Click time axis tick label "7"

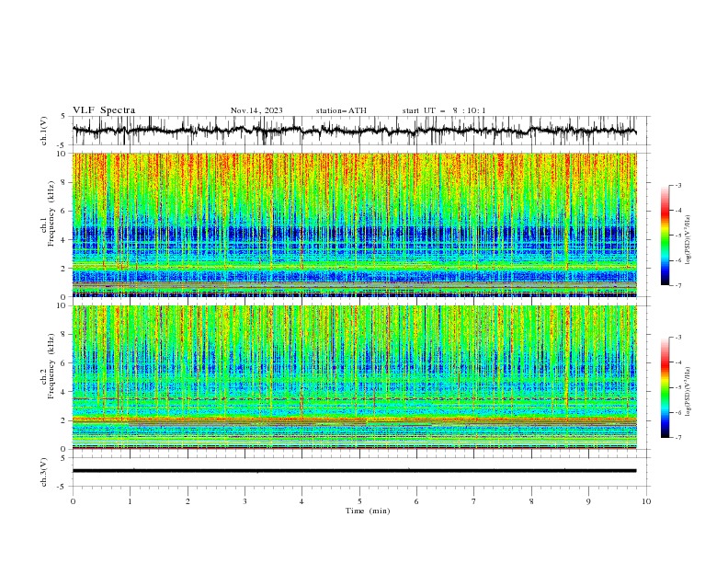[474, 501]
